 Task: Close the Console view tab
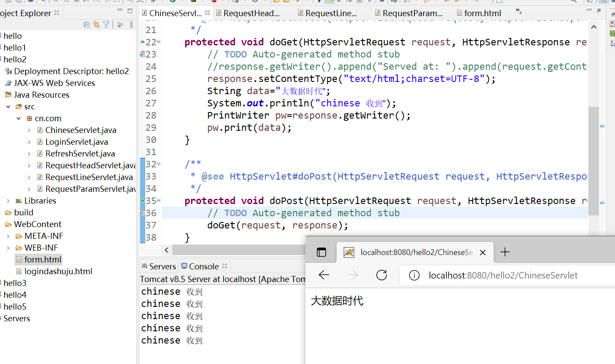225,266
